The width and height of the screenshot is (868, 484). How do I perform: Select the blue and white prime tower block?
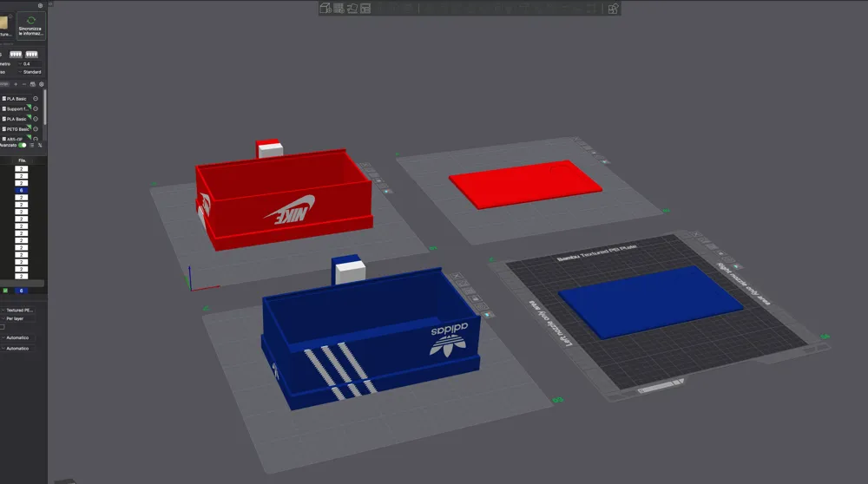(349, 270)
